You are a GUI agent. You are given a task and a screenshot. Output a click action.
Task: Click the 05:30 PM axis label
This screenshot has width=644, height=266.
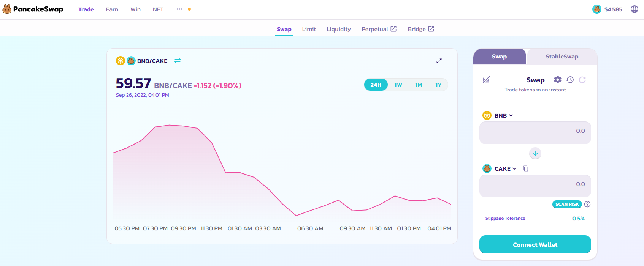pyautogui.click(x=127, y=228)
